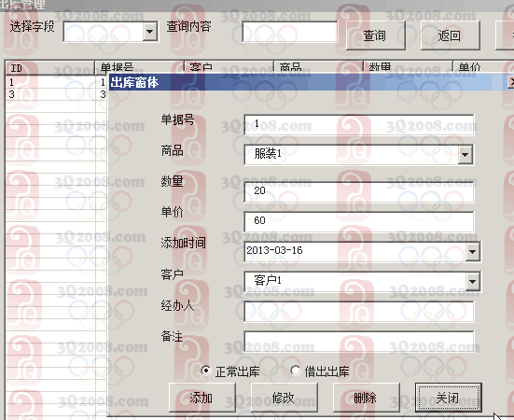This screenshot has width=514, height=420.
Task: Open the 客户 dropdown showing 客户1
Action: pyautogui.click(x=472, y=281)
